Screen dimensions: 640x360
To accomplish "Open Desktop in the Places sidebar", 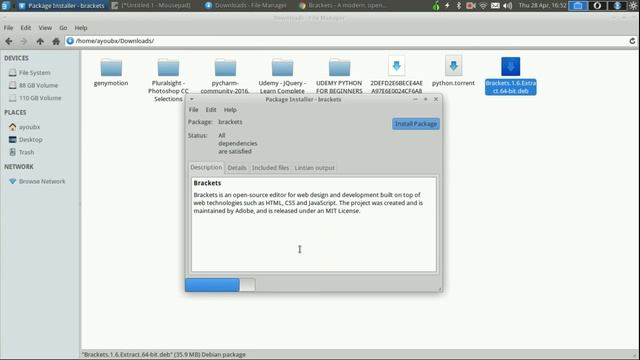I will 30,140.
